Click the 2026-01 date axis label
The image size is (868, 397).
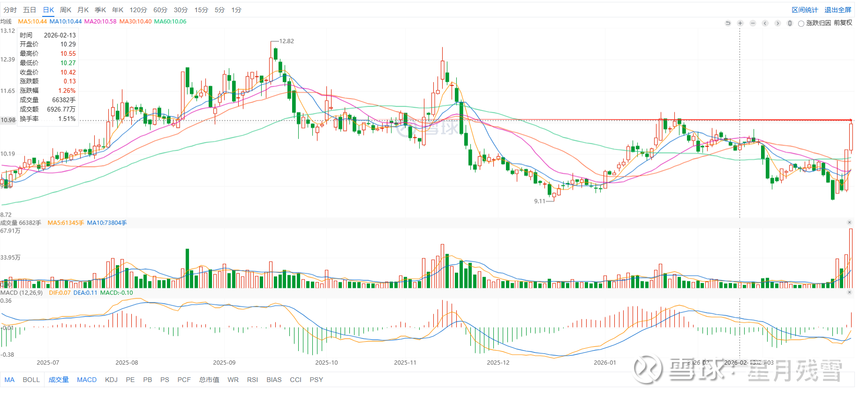coord(605,362)
